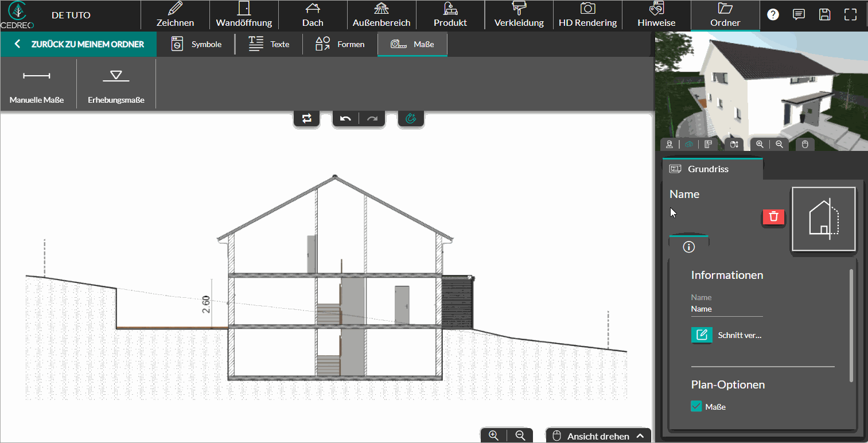Toggle the magnet snapping tool
Viewport: 868px width, 443px height.
[x=411, y=118]
